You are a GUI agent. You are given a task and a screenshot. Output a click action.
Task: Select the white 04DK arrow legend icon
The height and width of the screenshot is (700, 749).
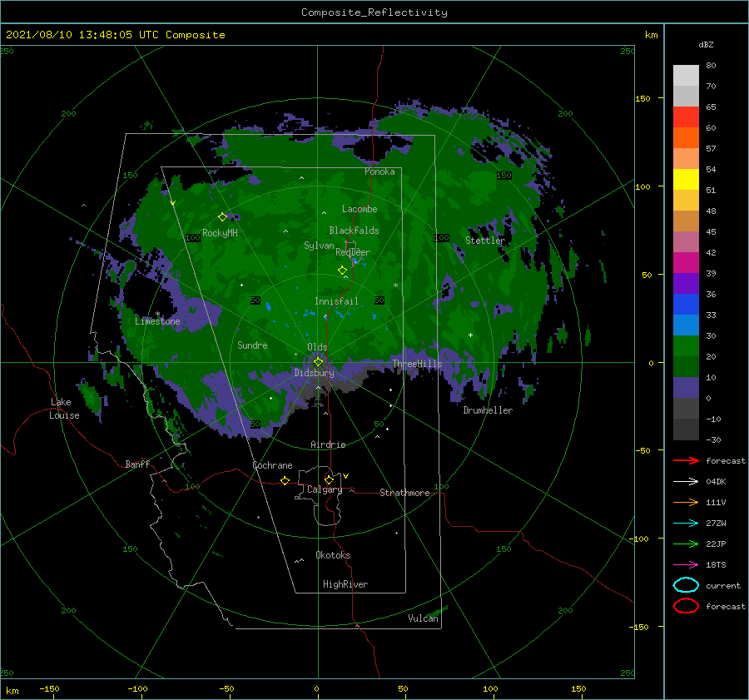(x=686, y=481)
